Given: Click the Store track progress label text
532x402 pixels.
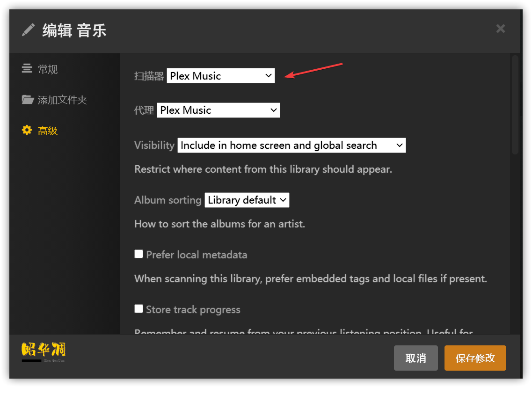Looking at the screenshot, I should click(x=193, y=309).
